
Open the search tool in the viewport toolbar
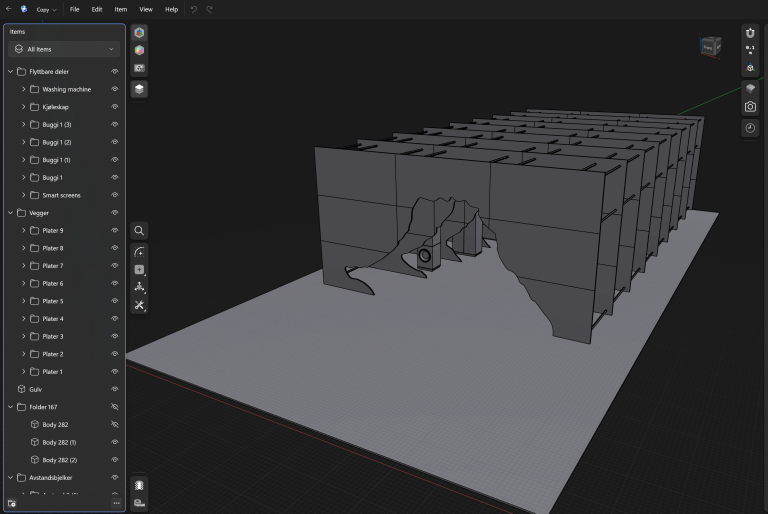[x=139, y=231]
